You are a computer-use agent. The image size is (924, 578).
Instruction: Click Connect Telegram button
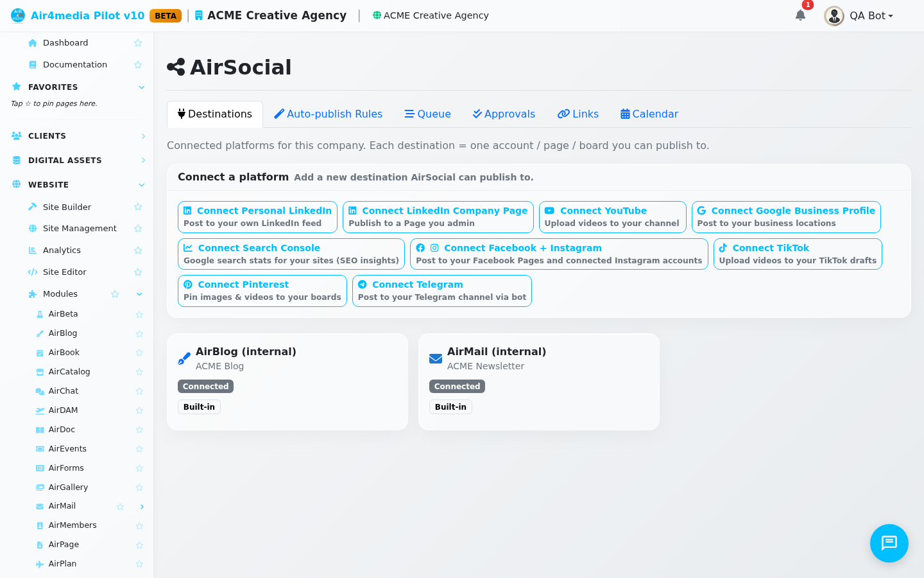pos(442,291)
